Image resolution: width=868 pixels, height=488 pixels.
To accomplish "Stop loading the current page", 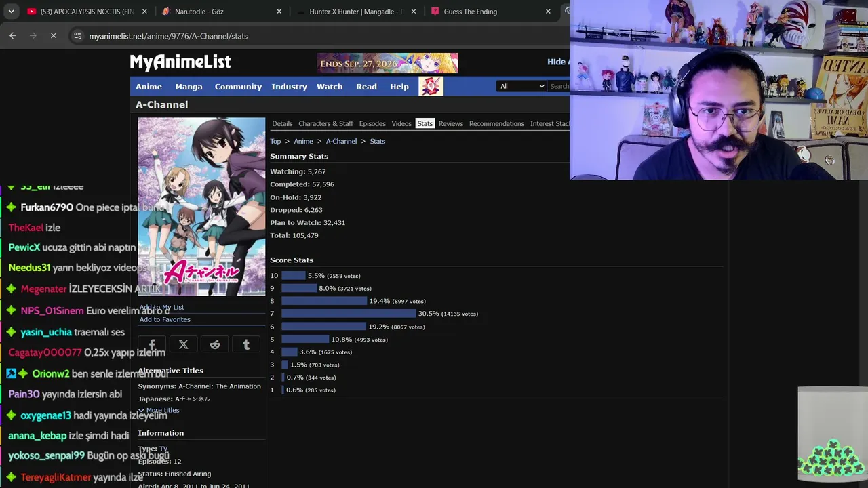I will [54, 36].
